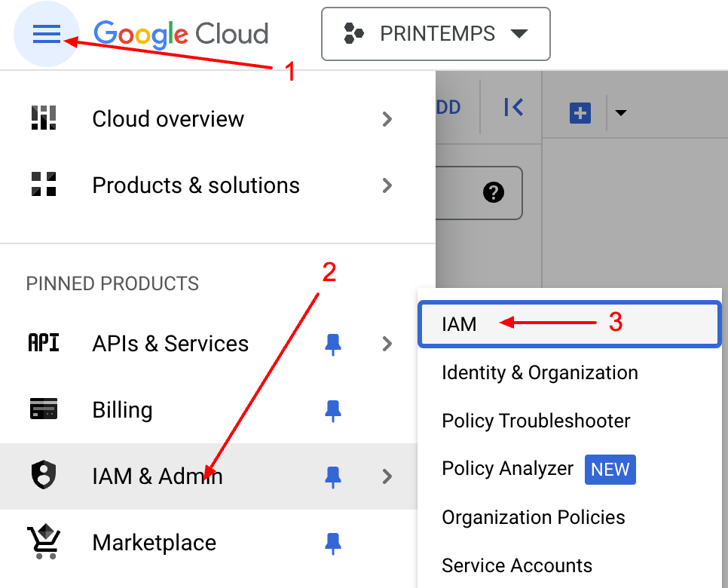The height and width of the screenshot is (588, 728).
Task: Open Service Accounts from the submenu
Action: tap(517, 565)
